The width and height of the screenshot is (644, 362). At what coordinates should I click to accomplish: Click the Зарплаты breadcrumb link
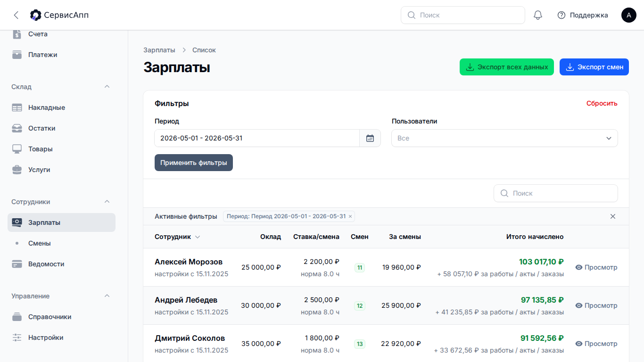[x=159, y=50]
